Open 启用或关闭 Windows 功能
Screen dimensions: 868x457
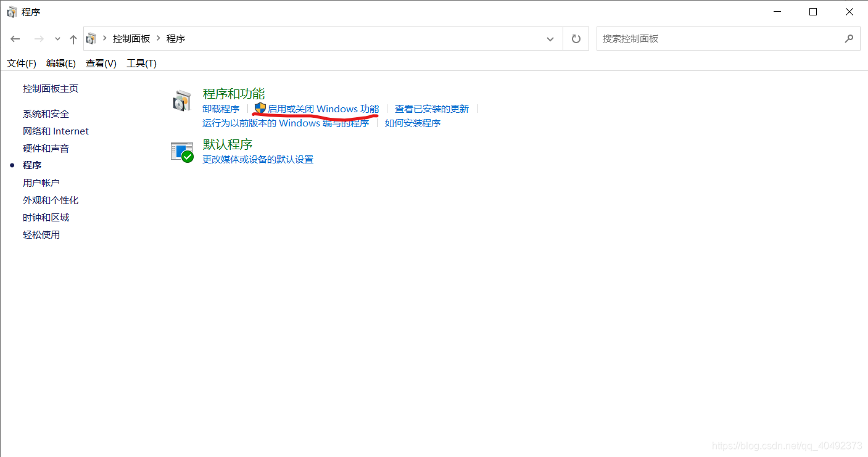pos(323,109)
